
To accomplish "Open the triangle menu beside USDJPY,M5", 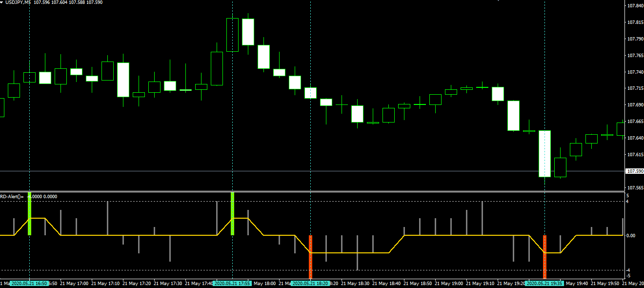I will point(2,3).
